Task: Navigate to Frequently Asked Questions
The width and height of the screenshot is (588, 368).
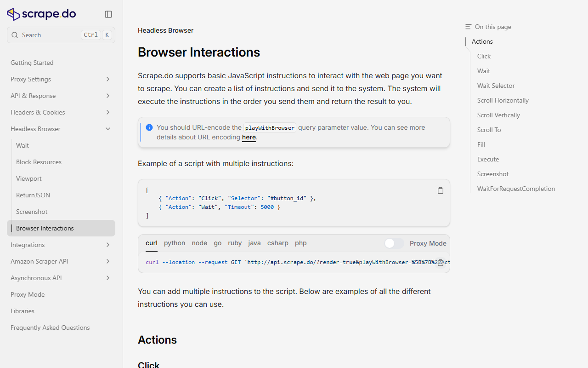Action: [x=50, y=328]
